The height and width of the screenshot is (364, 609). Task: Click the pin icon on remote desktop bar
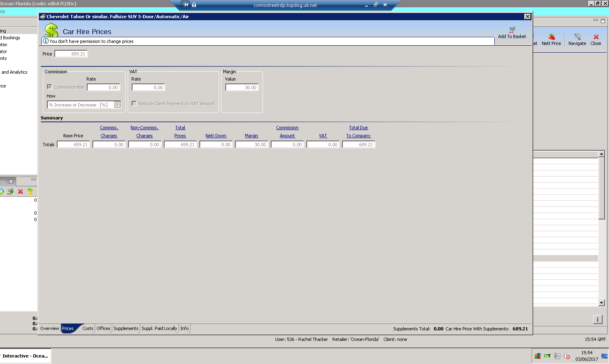pyautogui.click(x=186, y=5)
